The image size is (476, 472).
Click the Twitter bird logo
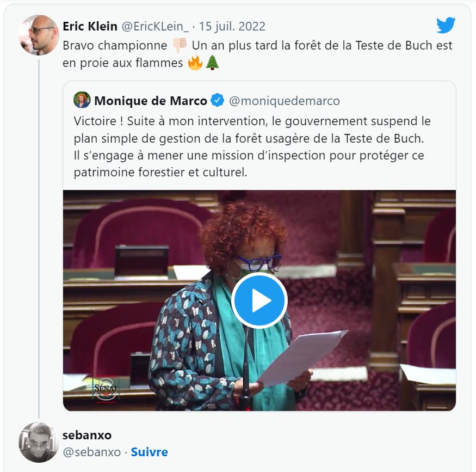pos(446,25)
